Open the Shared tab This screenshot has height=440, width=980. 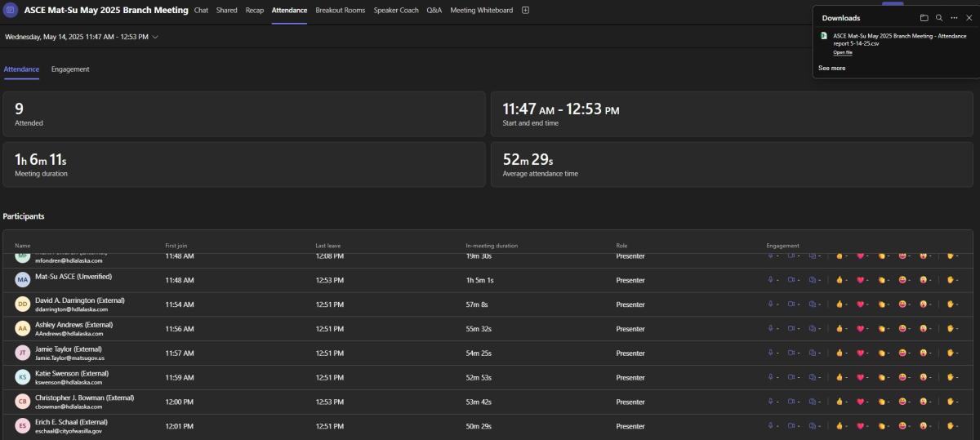click(x=227, y=11)
